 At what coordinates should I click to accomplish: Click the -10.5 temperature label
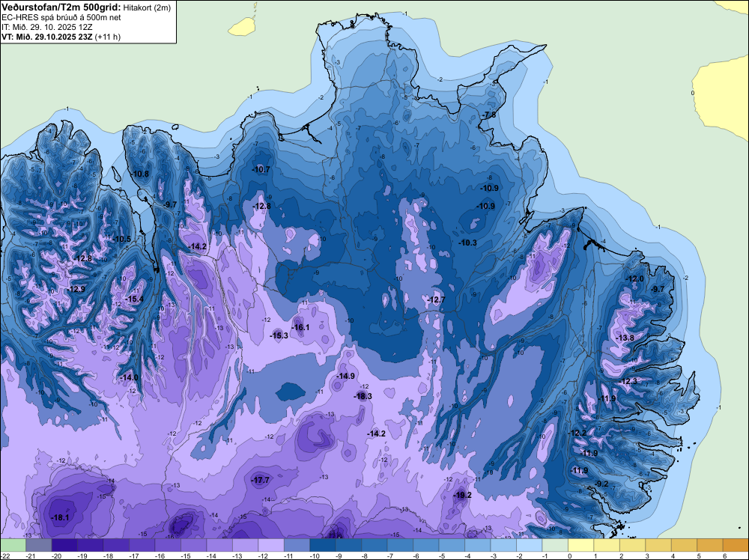[x=122, y=239]
